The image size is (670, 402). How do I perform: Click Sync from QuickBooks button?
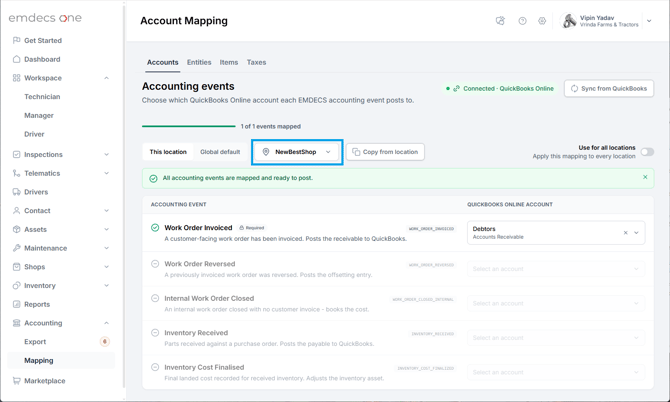click(x=608, y=88)
